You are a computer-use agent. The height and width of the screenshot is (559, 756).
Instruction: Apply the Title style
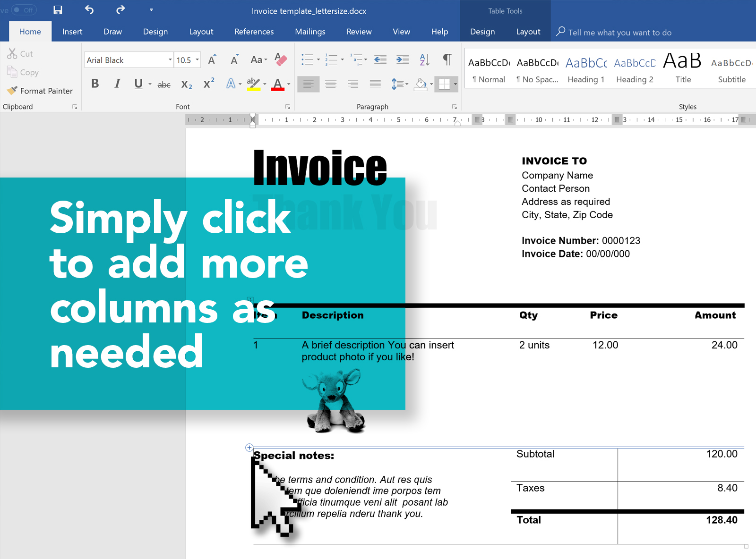click(x=683, y=70)
